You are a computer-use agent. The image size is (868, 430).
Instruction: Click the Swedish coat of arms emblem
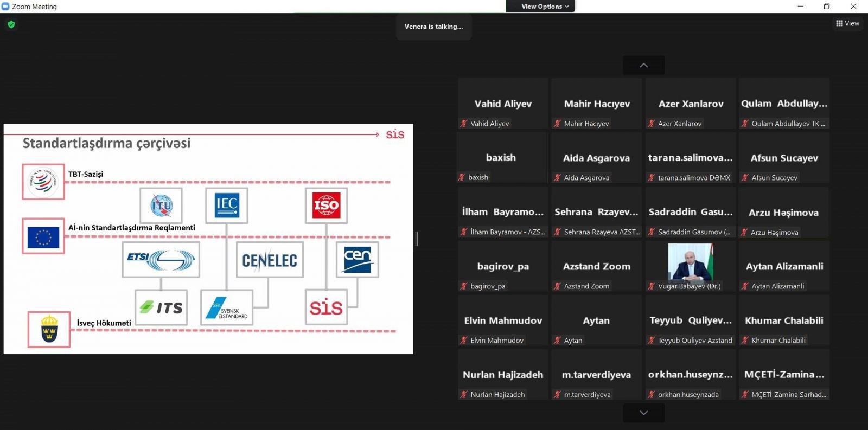[49, 329]
